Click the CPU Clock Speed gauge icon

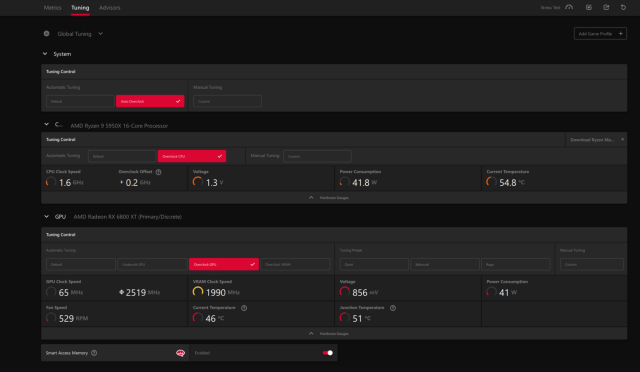pos(51,182)
